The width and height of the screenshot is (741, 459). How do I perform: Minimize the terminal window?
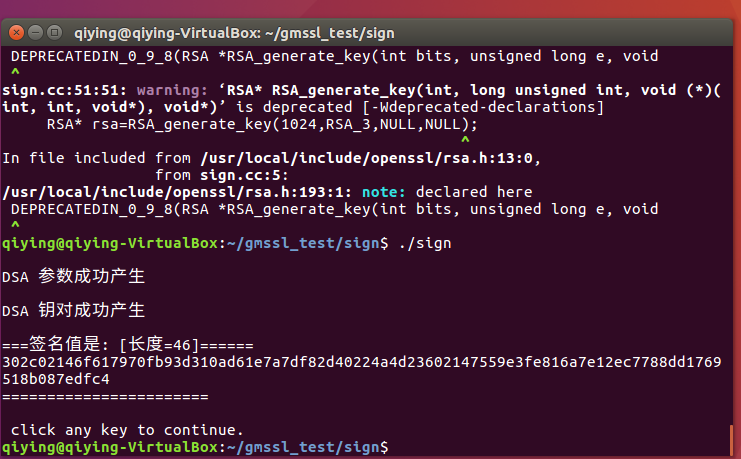click(x=34, y=33)
